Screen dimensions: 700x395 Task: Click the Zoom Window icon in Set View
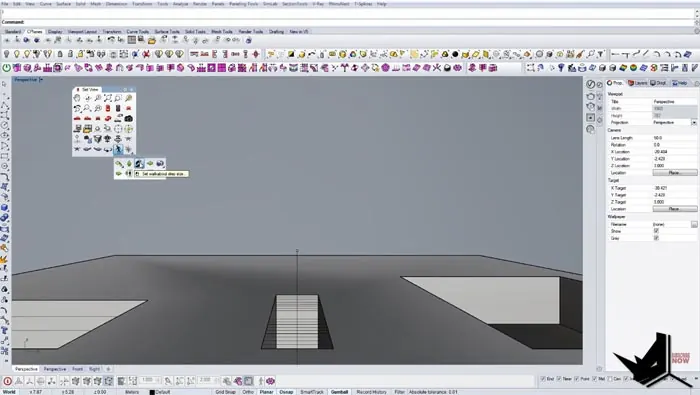pyautogui.click(x=118, y=98)
